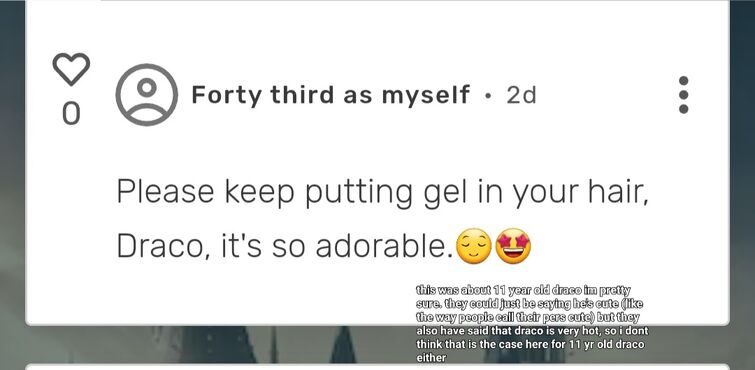Click the caption's last word 'either'

coord(431,358)
